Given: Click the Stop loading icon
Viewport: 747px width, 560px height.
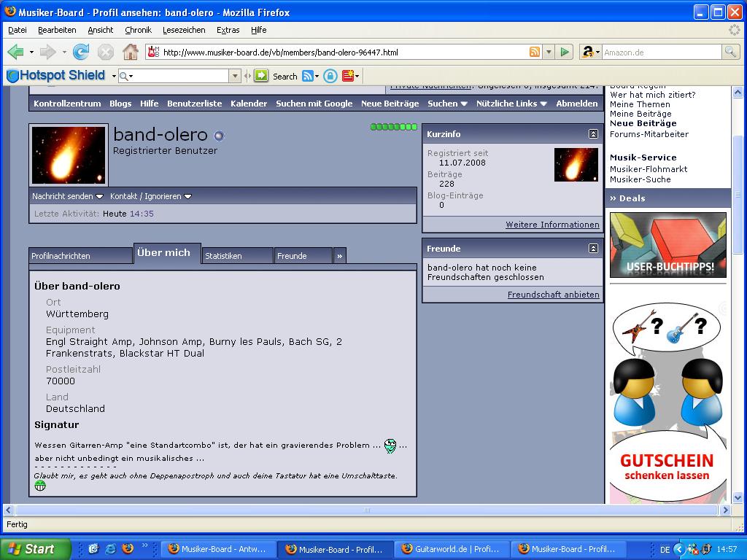Looking at the screenshot, I should 106,52.
